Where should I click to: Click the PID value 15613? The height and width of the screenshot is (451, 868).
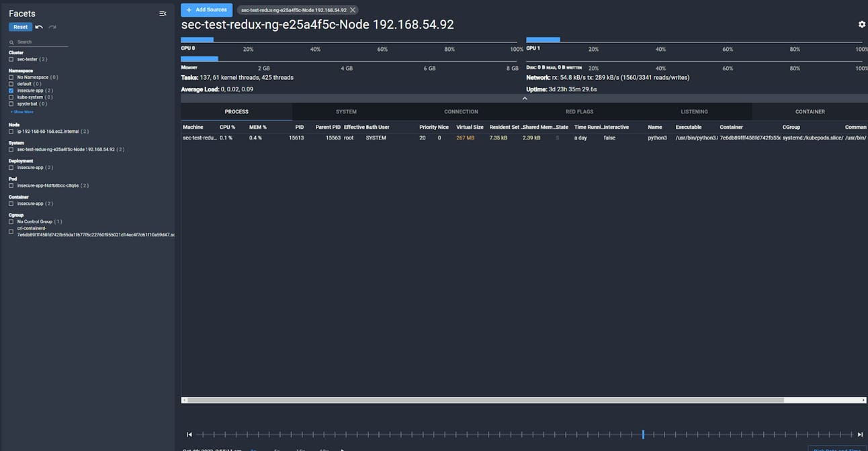[296, 138]
